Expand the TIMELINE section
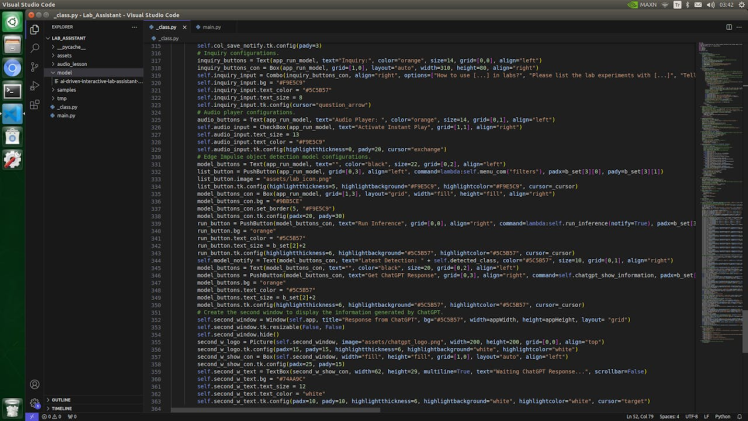748x421 pixels. pyautogui.click(x=61, y=408)
